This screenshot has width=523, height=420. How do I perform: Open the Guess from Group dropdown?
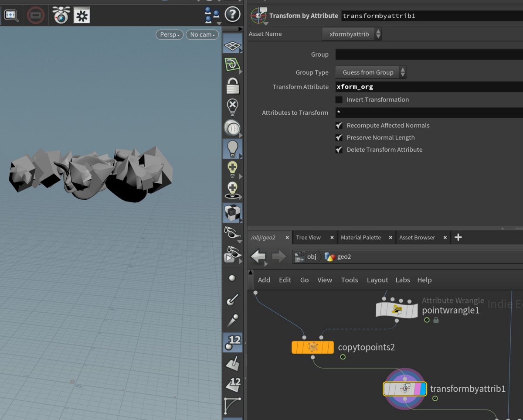[x=370, y=72]
